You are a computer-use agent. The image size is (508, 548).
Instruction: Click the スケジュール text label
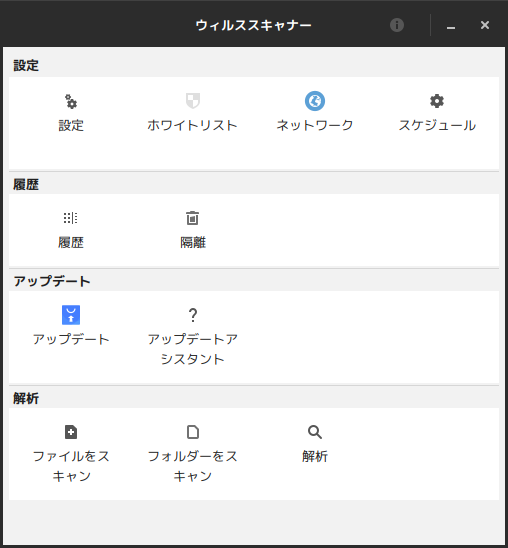coord(437,125)
